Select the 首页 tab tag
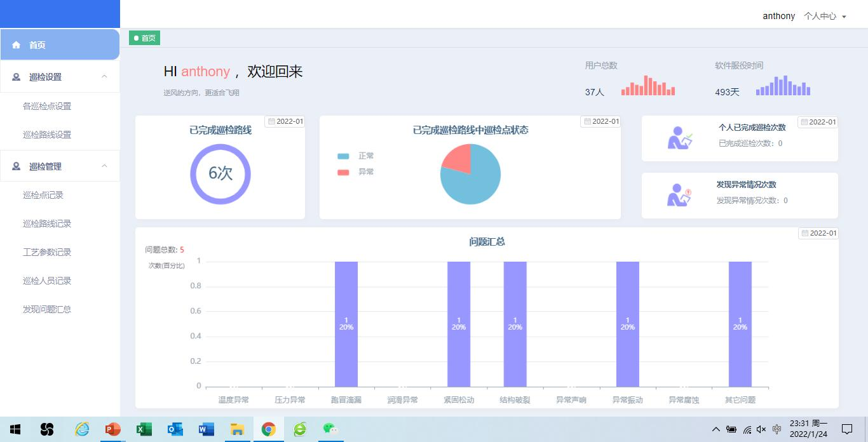 click(x=144, y=38)
